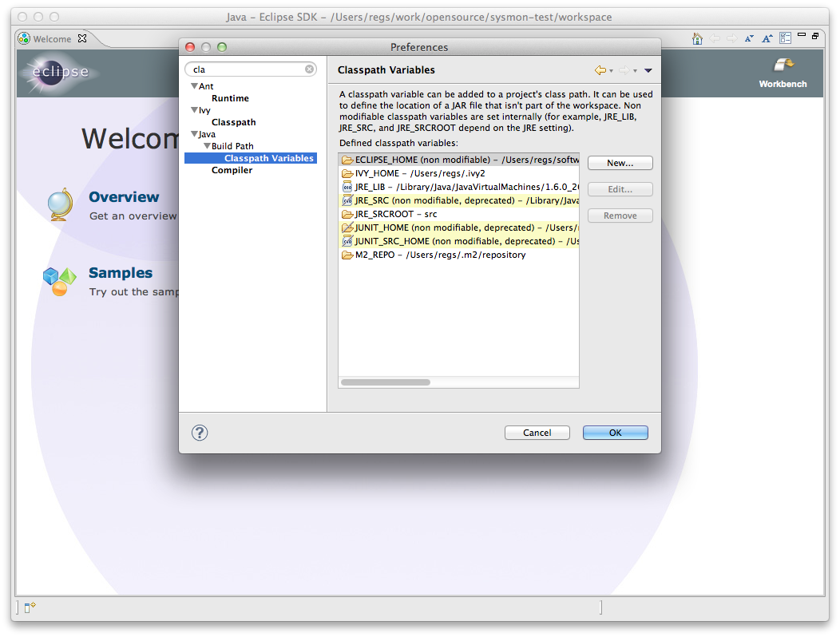The width and height of the screenshot is (840, 637).
Task: Close the Welcome tab
Action: pos(82,38)
